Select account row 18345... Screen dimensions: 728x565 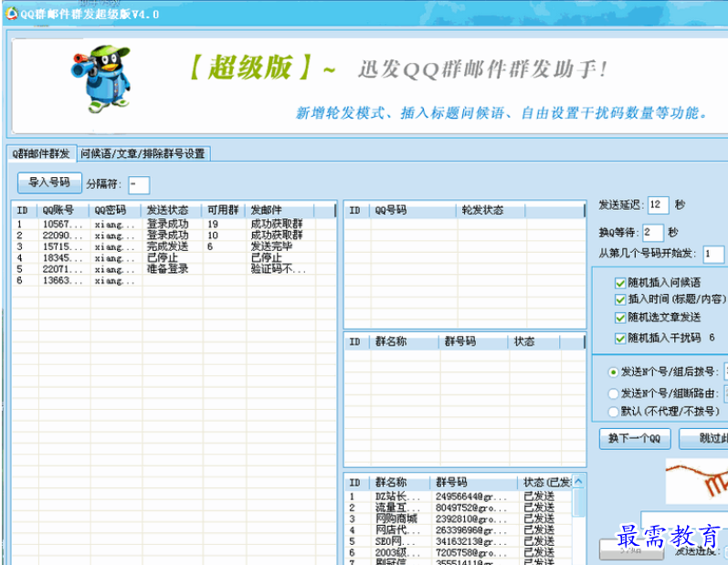tap(174, 257)
